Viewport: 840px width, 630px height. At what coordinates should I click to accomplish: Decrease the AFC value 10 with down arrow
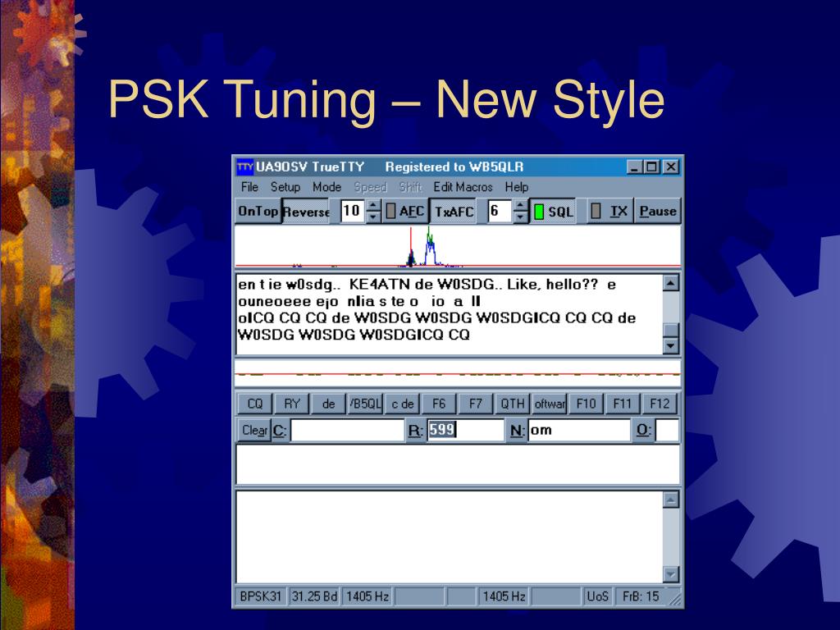(x=374, y=217)
